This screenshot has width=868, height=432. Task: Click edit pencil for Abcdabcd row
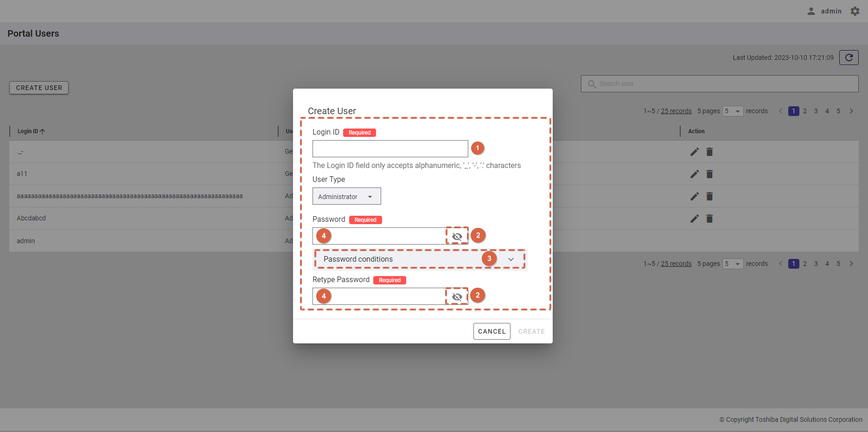694,219
